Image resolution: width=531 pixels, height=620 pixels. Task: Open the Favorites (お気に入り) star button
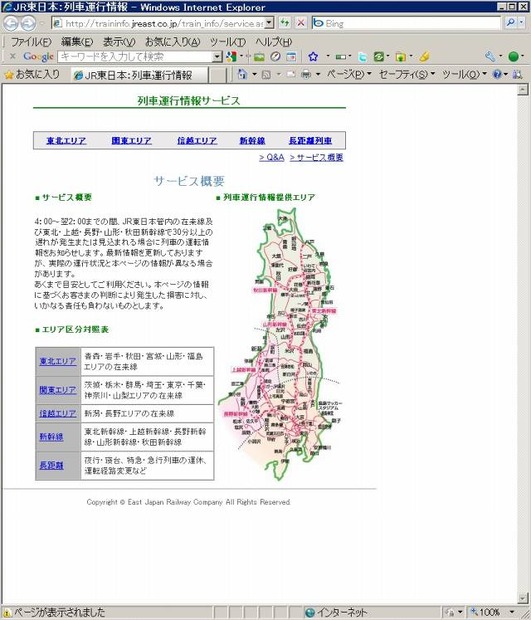click(x=32, y=74)
